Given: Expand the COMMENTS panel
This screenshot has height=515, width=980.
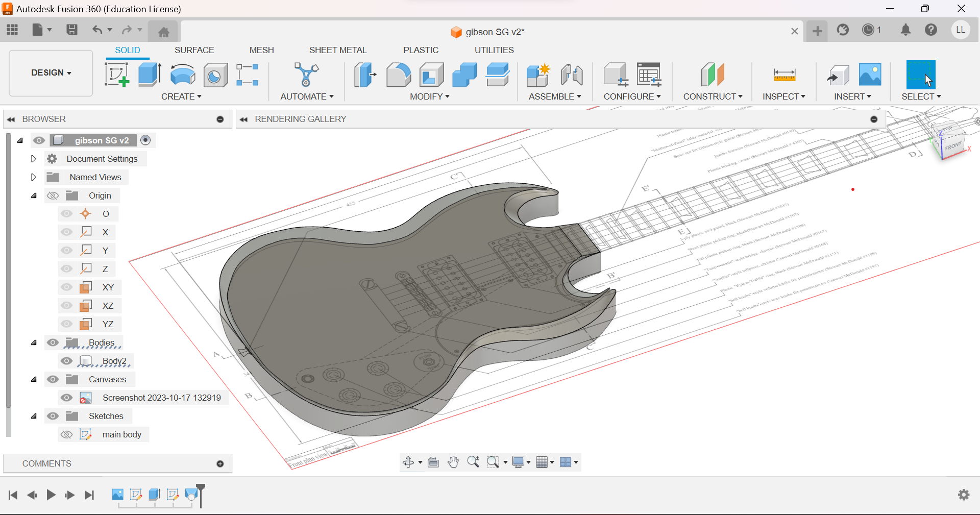Looking at the screenshot, I should (220, 463).
